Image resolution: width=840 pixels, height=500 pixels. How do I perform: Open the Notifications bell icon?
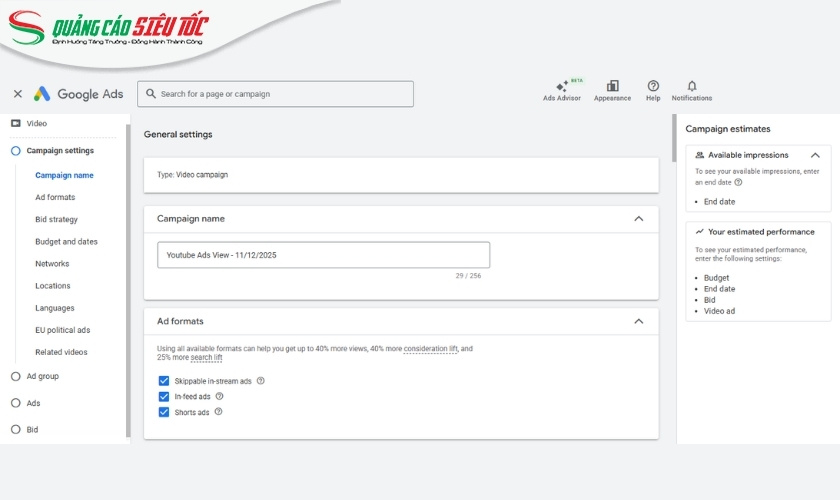coord(691,87)
